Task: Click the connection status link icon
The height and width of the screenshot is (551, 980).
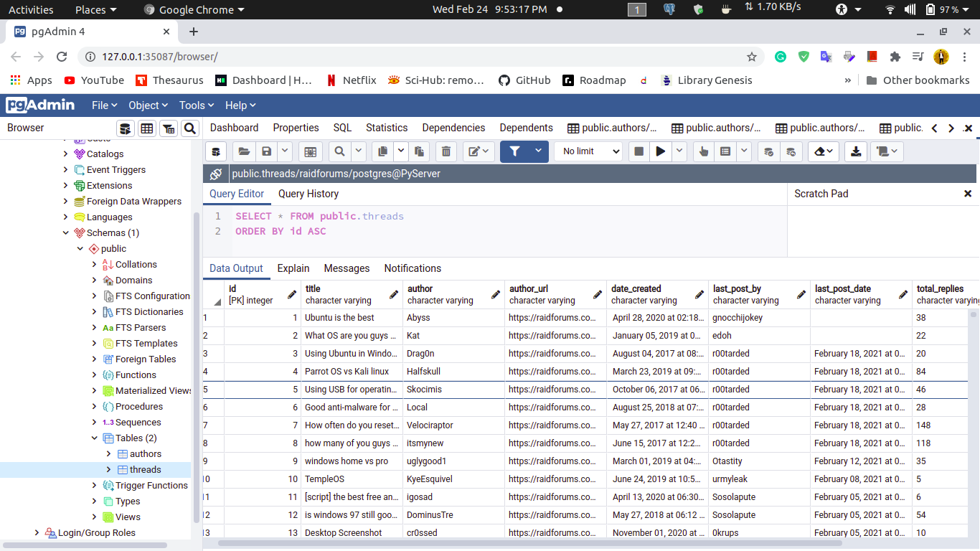Action: coord(216,174)
